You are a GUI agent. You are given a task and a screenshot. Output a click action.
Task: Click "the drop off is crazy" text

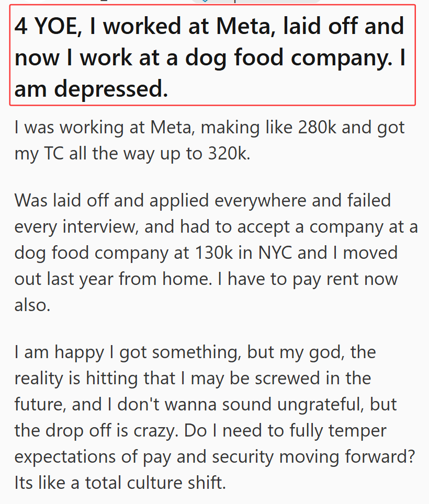[x=96, y=430]
